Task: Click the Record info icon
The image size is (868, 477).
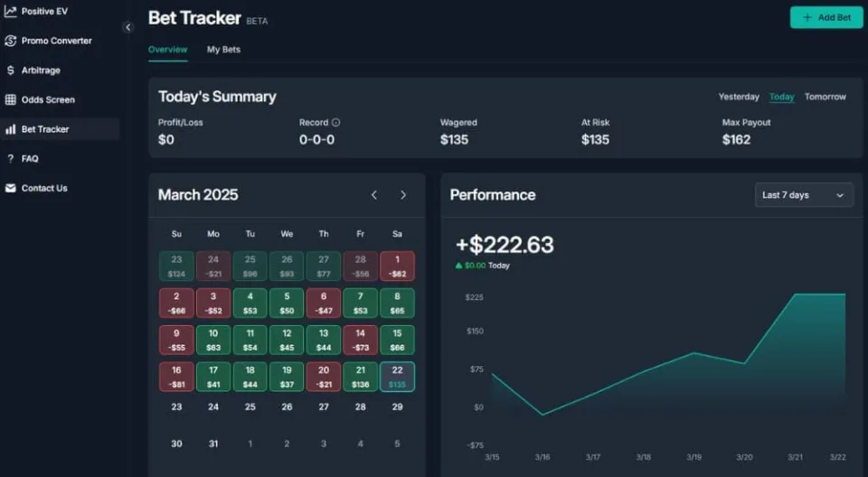Action: [x=335, y=122]
